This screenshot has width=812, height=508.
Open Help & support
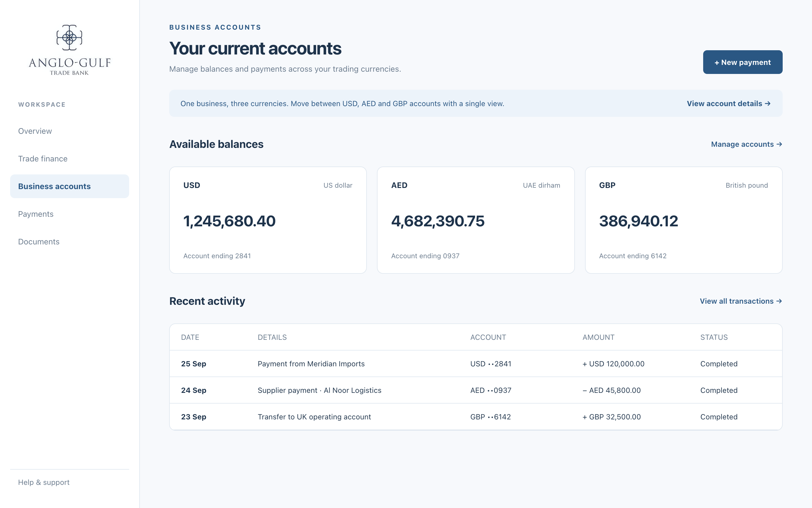[44, 482]
